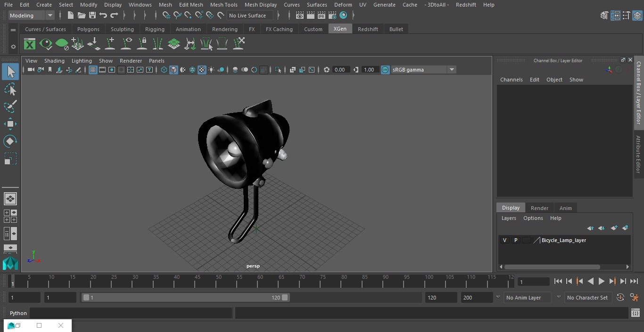Open the No Live Surface field

point(250,16)
